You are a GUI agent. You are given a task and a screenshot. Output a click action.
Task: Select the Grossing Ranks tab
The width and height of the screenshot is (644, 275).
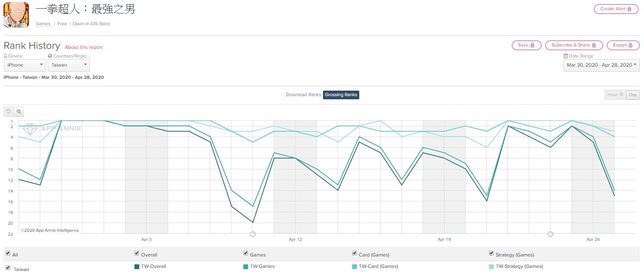pos(341,95)
